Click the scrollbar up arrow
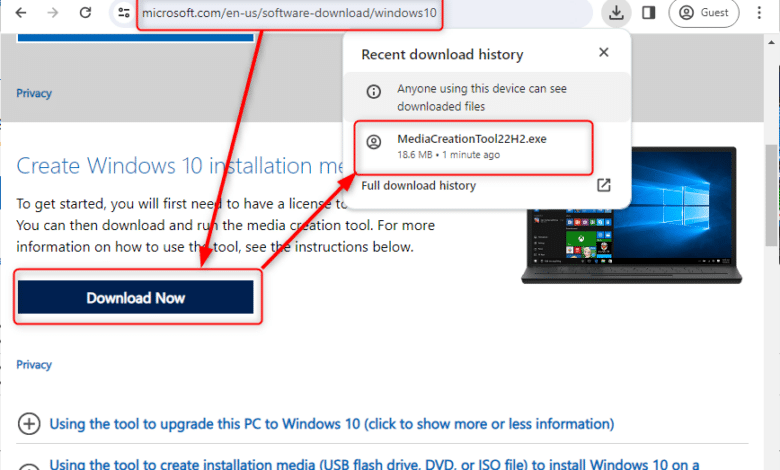The image size is (780, 470). click(x=772, y=42)
